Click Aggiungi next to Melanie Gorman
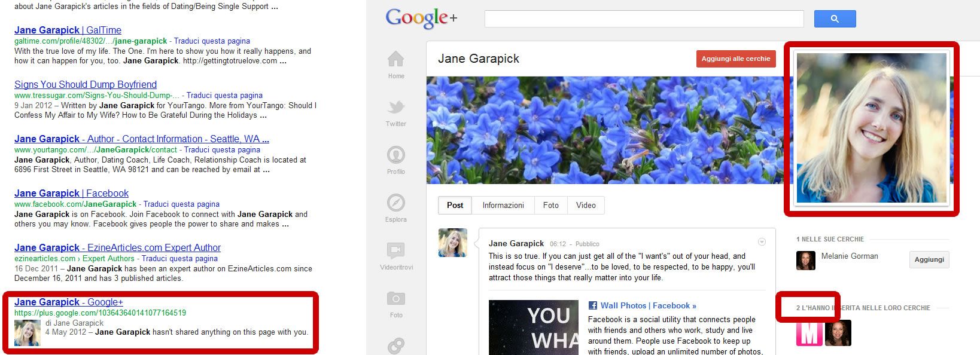 coord(929,259)
